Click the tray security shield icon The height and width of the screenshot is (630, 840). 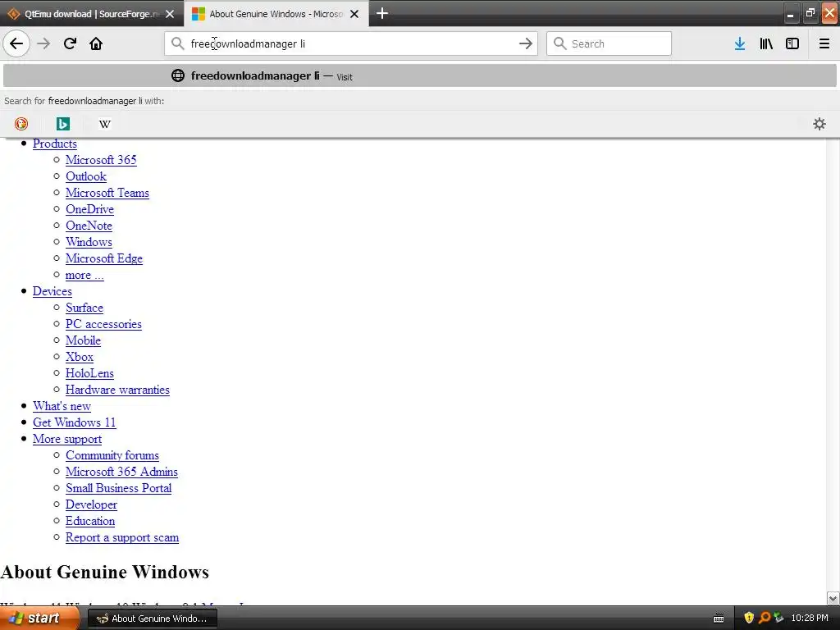[749, 618]
